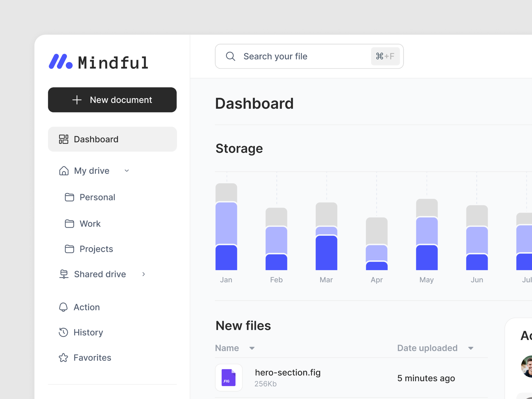This screenshot has height=399, width=532.
Task: Click the My drive home icon
Action: point(64,171)
